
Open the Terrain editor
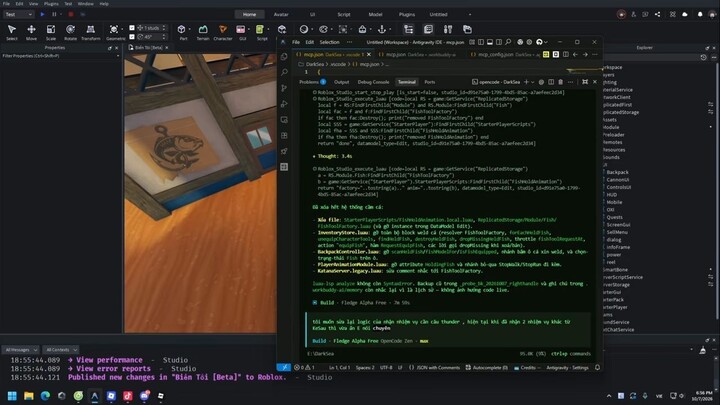tap(202, 32)
